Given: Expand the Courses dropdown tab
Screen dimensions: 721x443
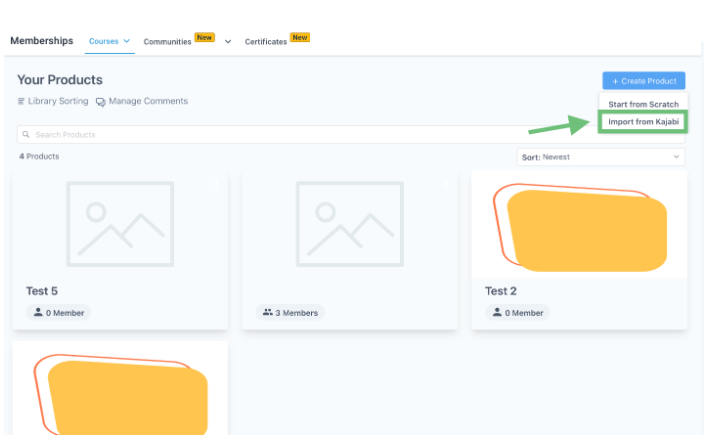Looking at the screenshot, I should [x=110, y=41].
